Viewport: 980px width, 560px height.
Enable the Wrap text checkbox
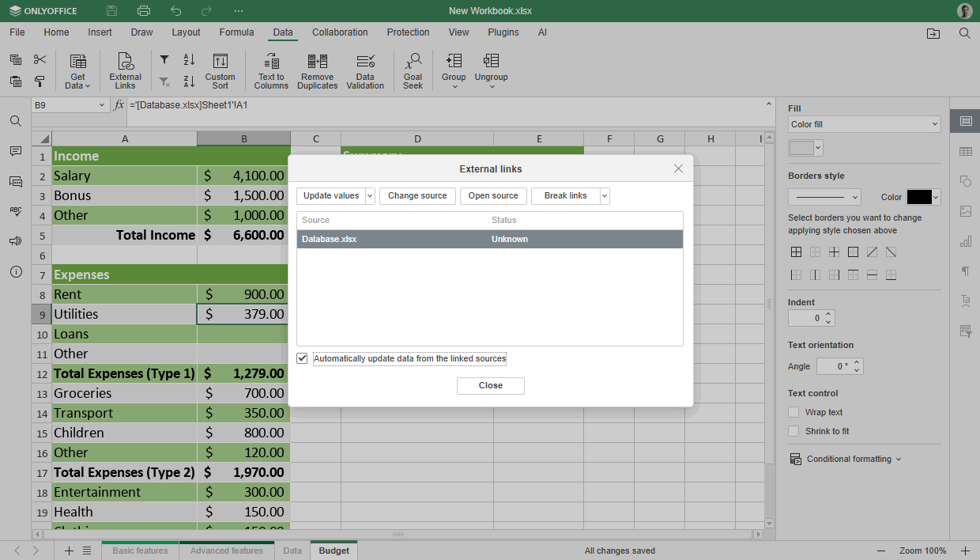(x=793, y=412)
